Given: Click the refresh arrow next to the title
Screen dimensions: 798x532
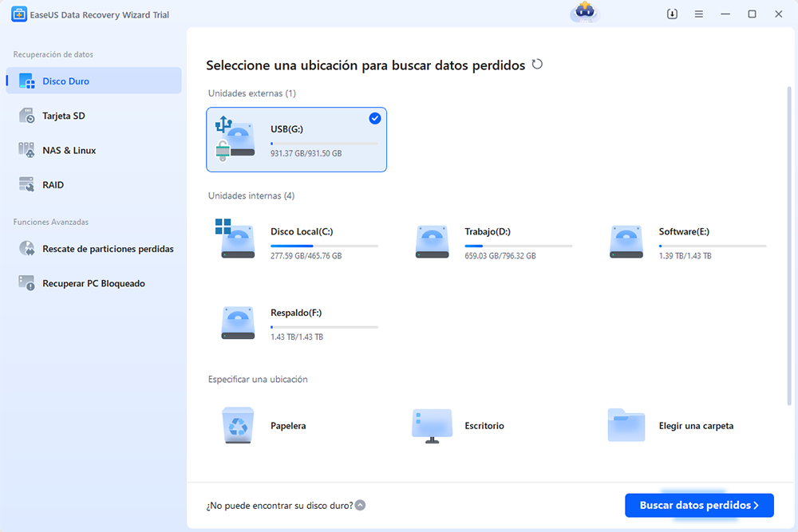Looking at the screenshot, I should (x=537, y=65).
